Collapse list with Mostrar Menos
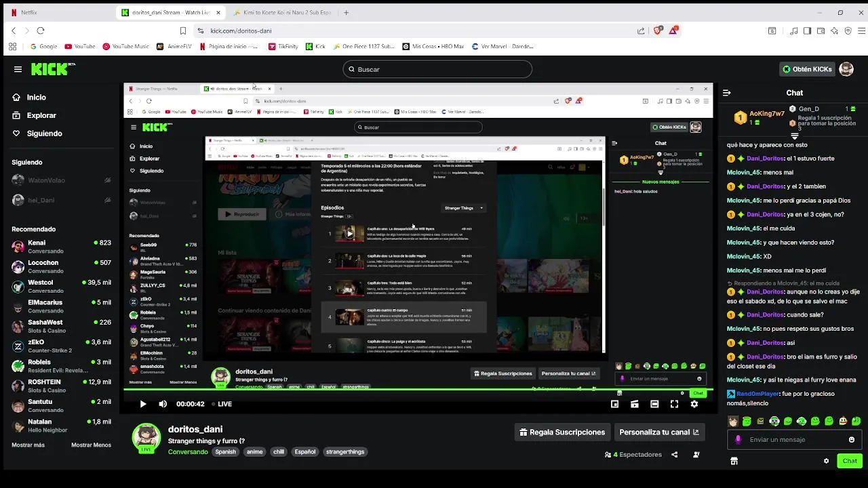 click(91, 445)
